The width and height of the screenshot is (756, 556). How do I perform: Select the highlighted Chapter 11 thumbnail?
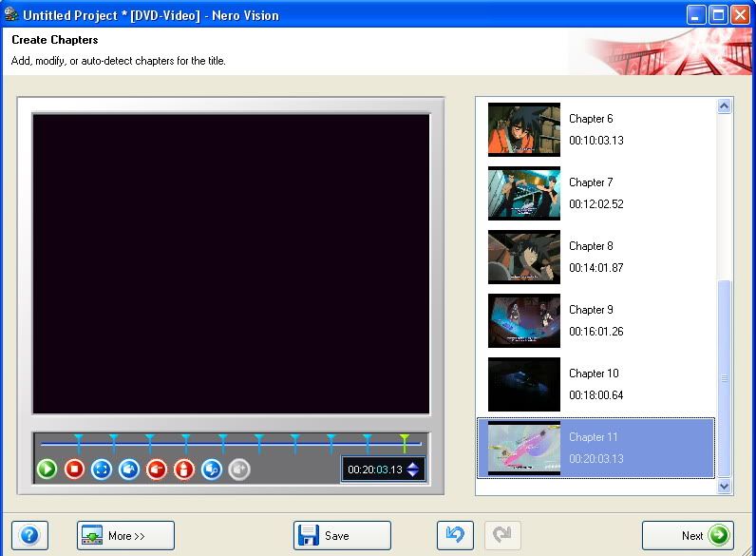pos(524,448)
